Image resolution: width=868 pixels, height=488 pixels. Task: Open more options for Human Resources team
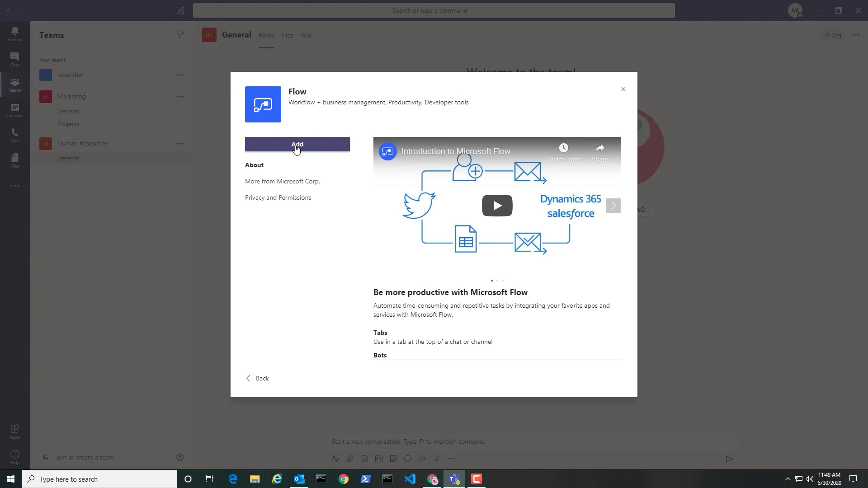coord(180,144)
